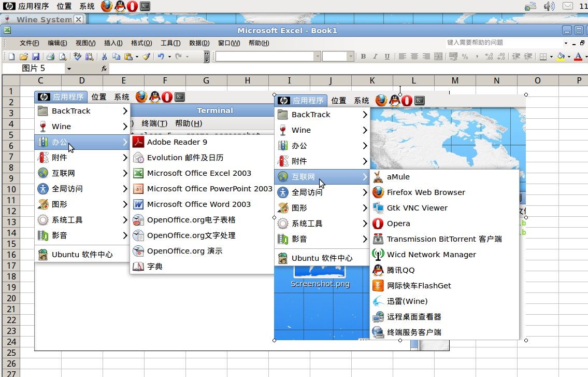Expand the Borders style dropdown arrow

click(551, 57)
